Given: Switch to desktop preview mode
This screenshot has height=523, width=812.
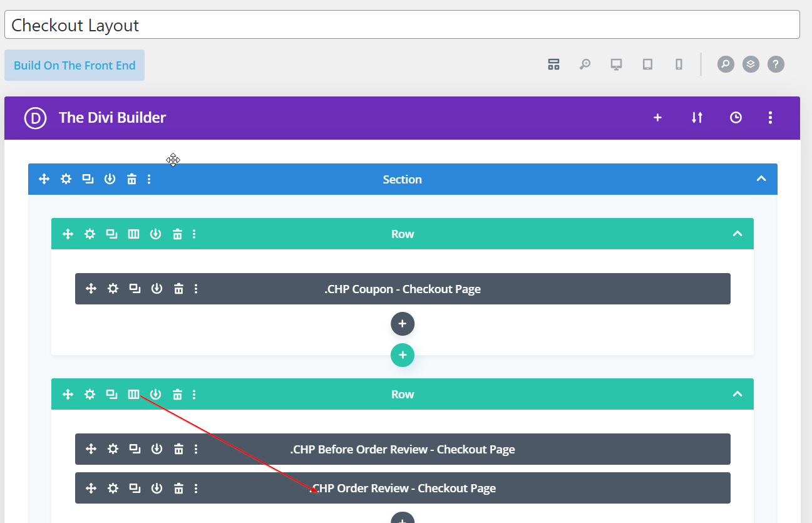Looking at the screenshot, I should coord(616,65).
